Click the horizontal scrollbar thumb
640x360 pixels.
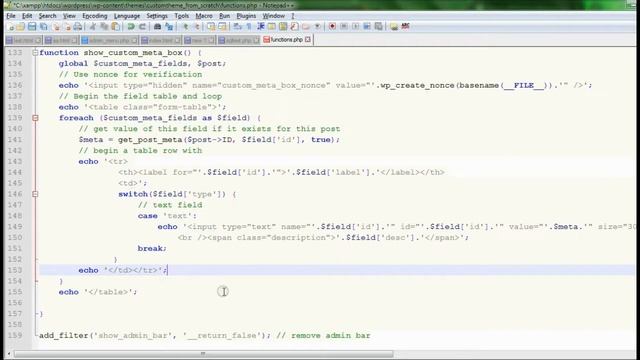coord(203,353)
